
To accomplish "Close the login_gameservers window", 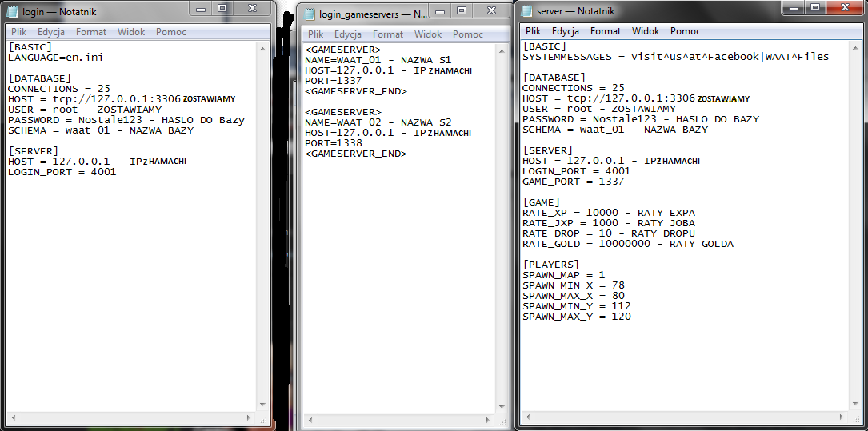I will [491, 10].
